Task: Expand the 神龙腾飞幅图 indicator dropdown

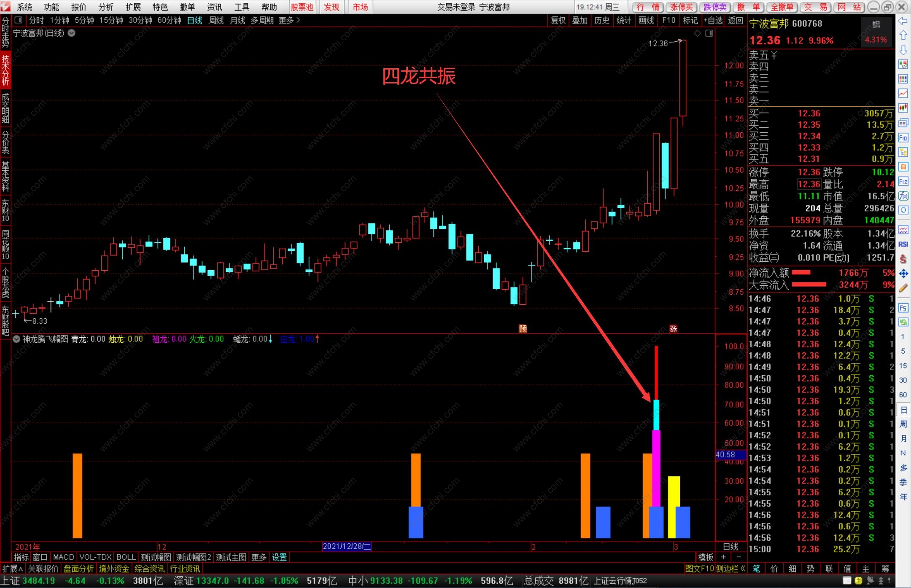Action: click(16, 339)
